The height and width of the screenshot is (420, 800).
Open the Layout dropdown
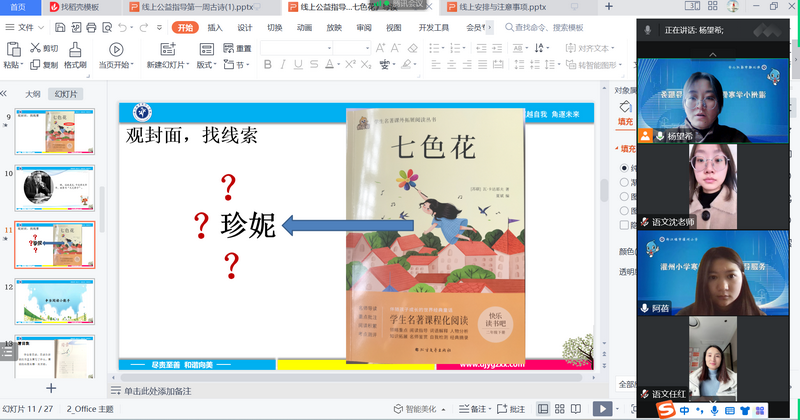207,65
